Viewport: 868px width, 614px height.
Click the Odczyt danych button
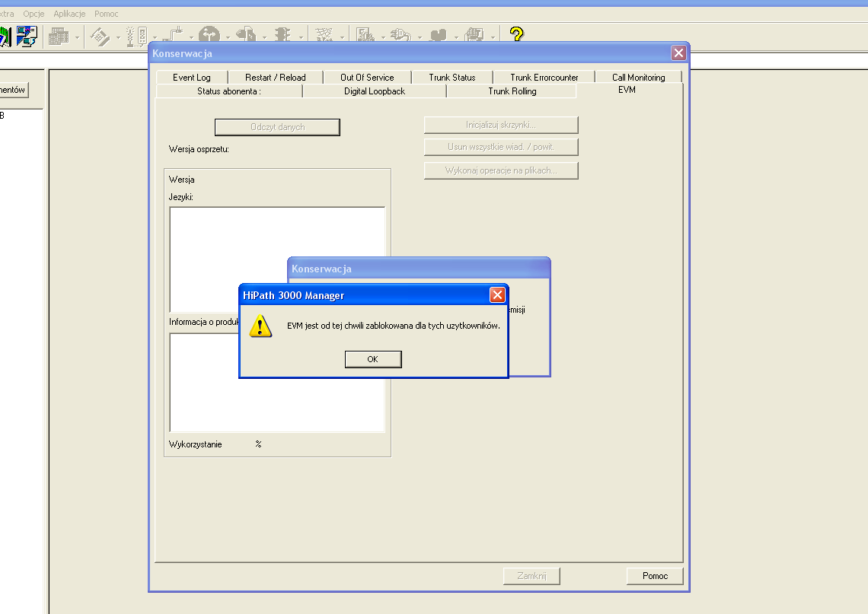pyautogui.click(x=277, y=127)
